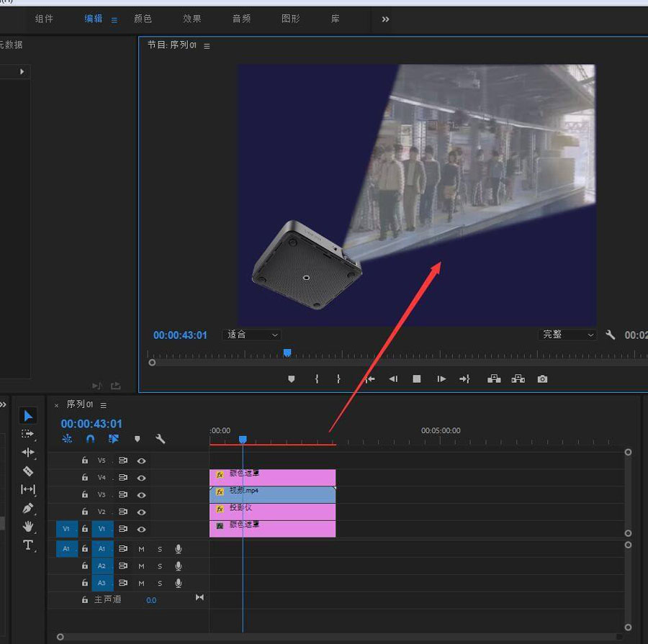648x644 pixels.
Task: Click the Export Frame camera icon
Action: pos(542,379)
